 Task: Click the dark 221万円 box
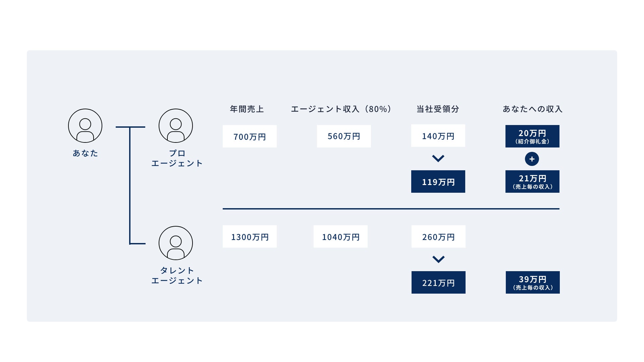[438, 283]
